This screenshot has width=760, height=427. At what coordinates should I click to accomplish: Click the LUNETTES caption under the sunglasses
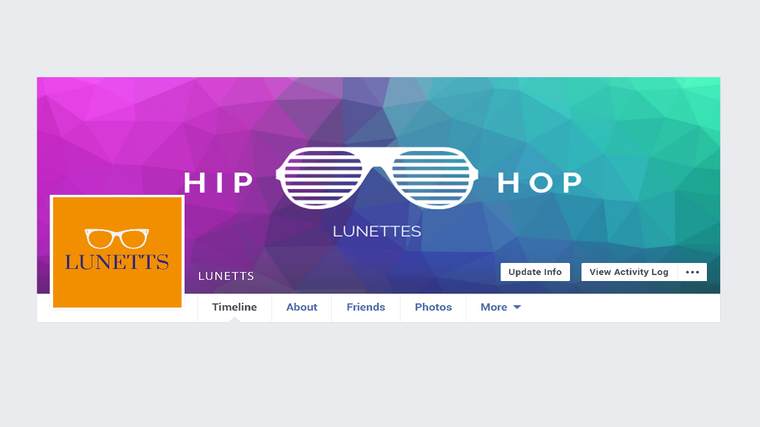coord(377,231)
